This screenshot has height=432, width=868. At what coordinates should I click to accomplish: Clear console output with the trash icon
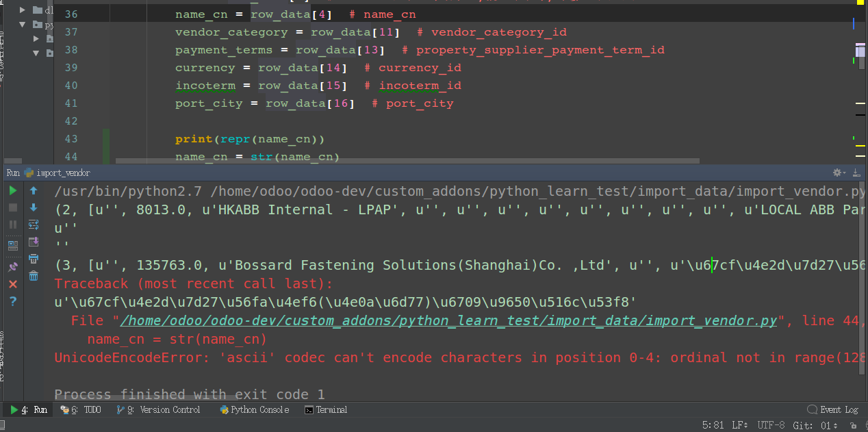(33, 276)
